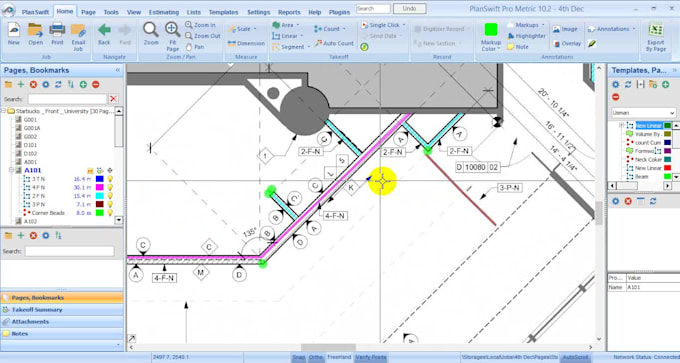Toggle visibility bulb for 3 T N
This screenshot has height=363, width=680.
tap(110, 179)
